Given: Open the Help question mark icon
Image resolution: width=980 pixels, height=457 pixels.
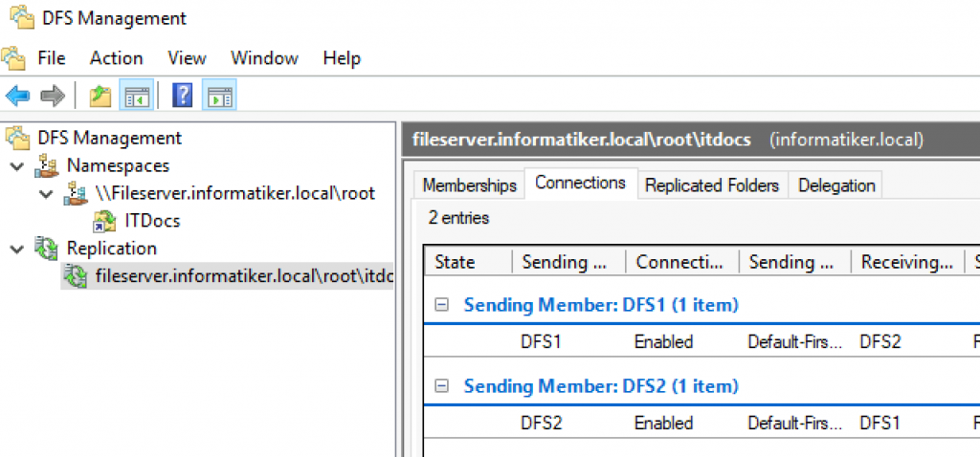Looking at the screenshot, I should (182, 97).
